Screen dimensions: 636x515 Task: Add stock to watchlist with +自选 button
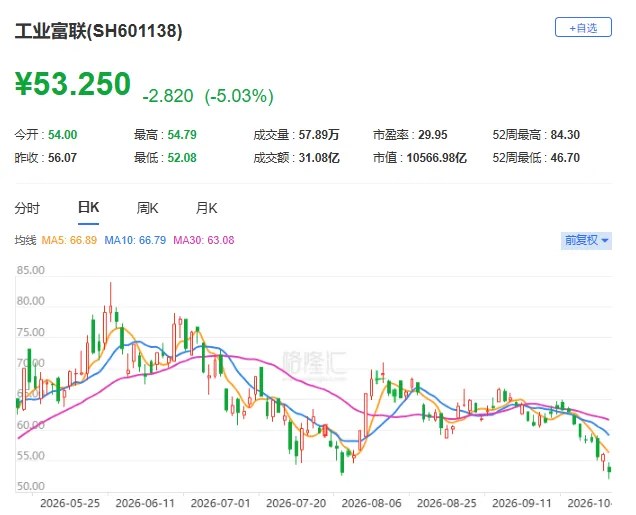point(583,27)
